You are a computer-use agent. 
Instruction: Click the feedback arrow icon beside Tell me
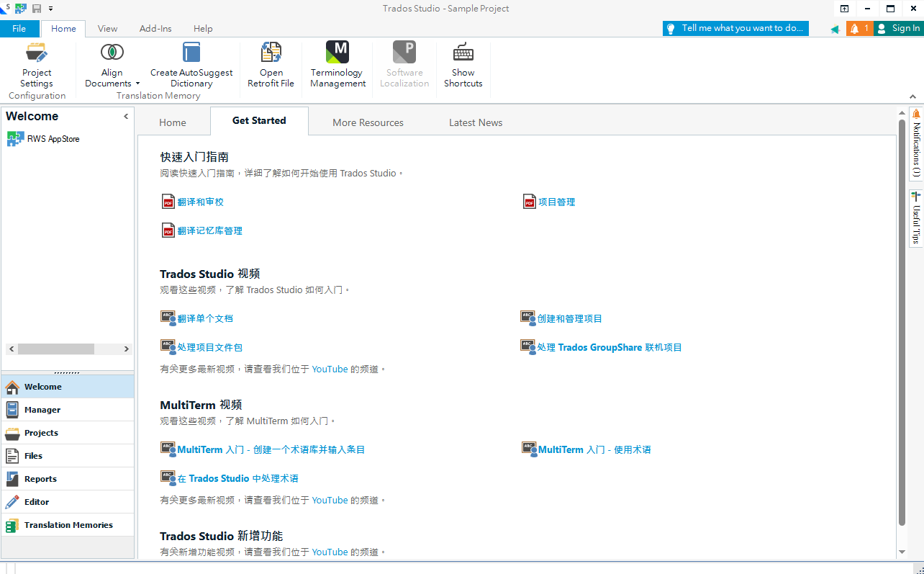point(835,29)
